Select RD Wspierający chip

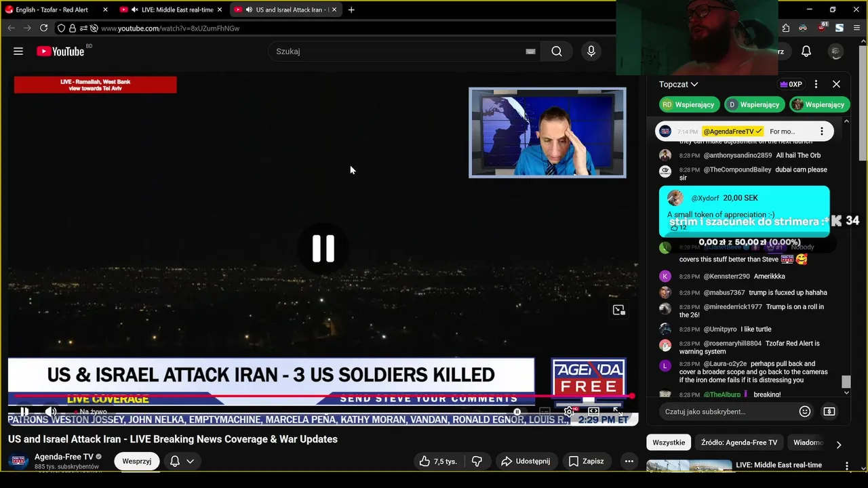coord(688,104)
